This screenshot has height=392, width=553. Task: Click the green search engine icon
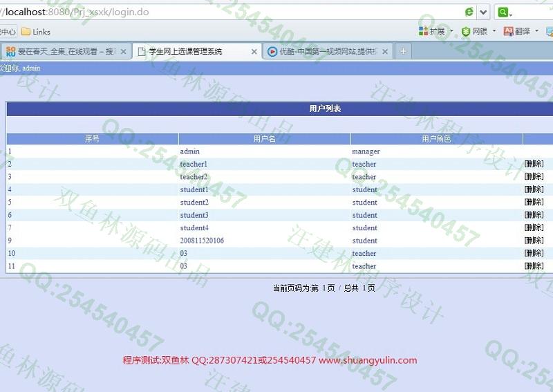tap(503, 12)
